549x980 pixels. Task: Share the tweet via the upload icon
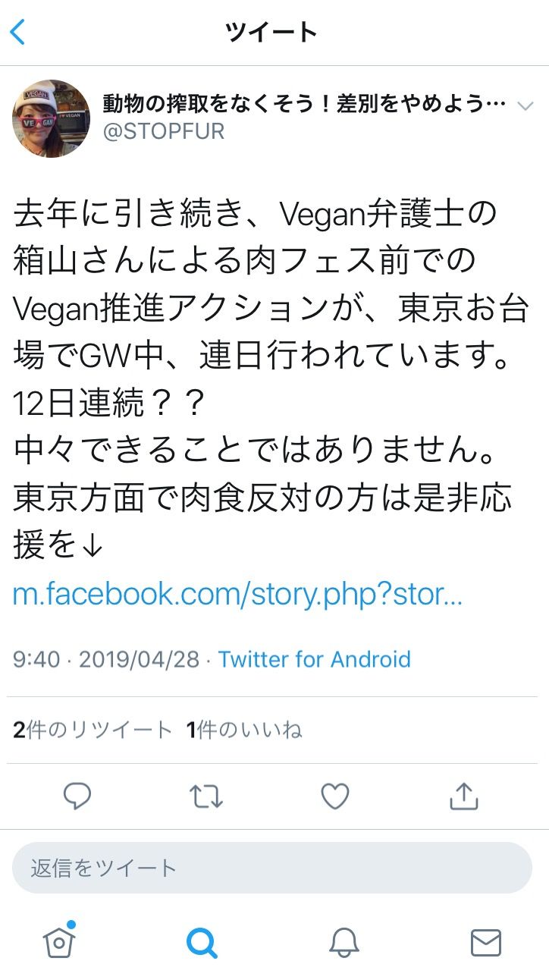[x=464, y=796]
